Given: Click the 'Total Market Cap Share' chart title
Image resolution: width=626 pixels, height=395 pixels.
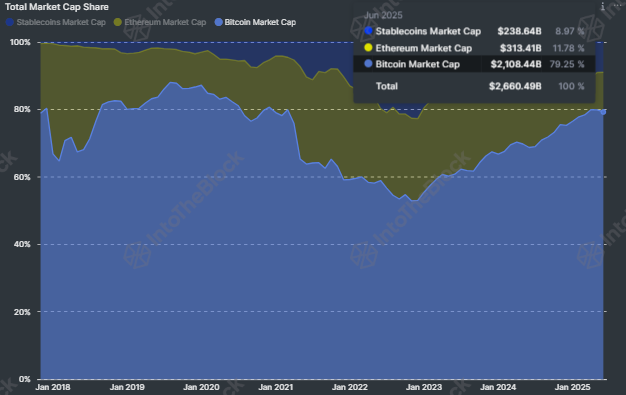Looking at the screenshot, I should [x=57, y=7].
